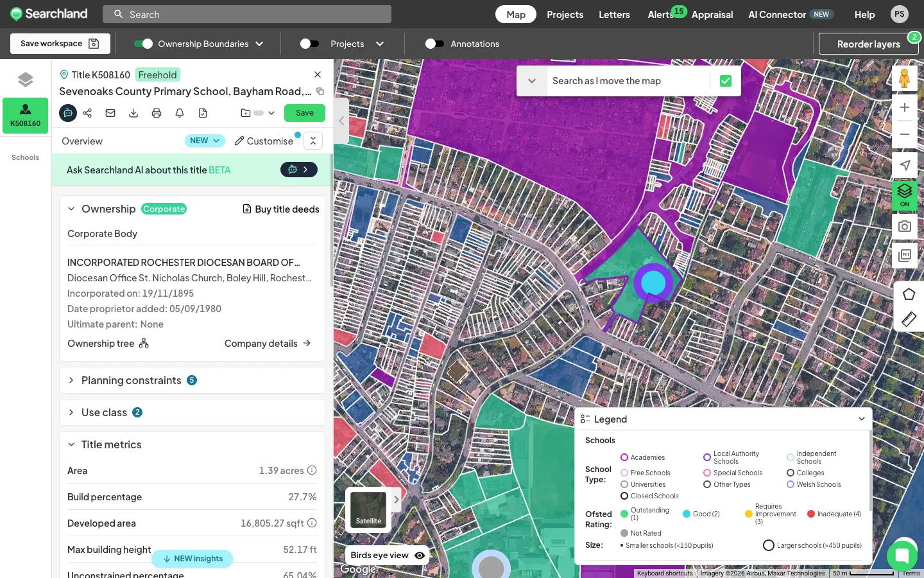Collapse the Title metrics section
Screen dimensions: 924x578
71,444
